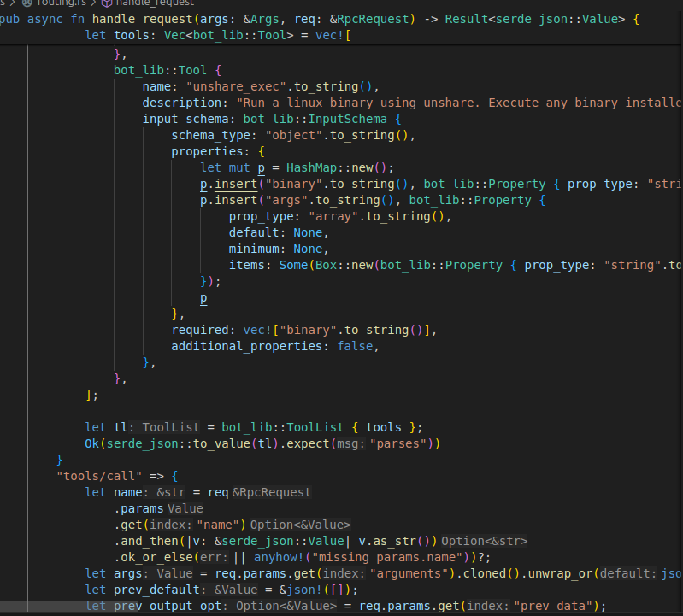Click the 'properties' field name
This screenshot has width=683, height=616.
tap(207, 151)
